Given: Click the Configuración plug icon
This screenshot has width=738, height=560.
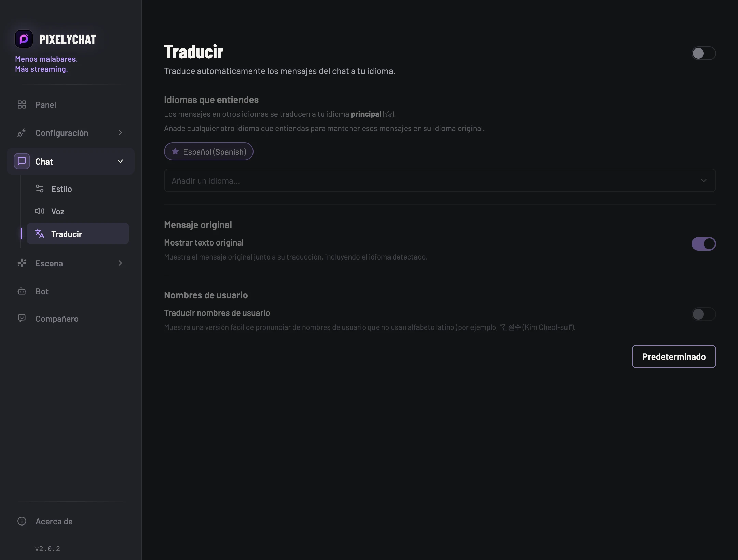Looking at the screenshot, I should click(x=22, y=133).
